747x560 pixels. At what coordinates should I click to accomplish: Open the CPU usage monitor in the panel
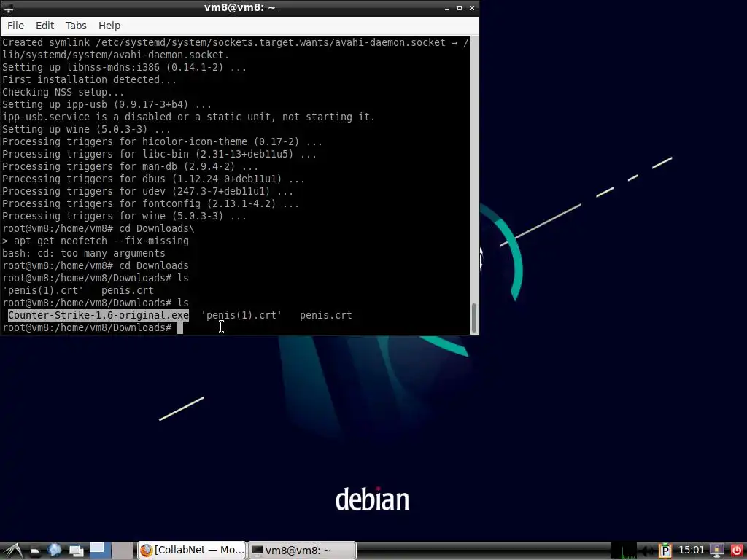click(x=623, y=551)
